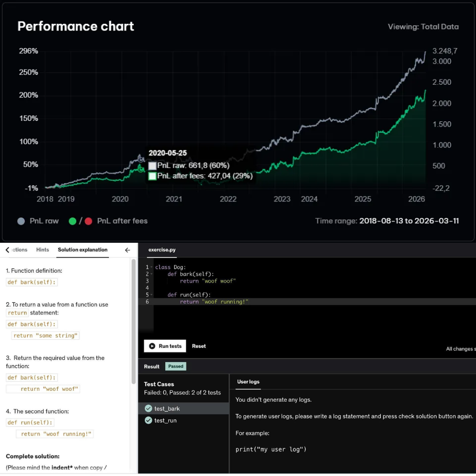Click tooltip PnL raw: 661,8 (60%) value
This screenshot has width=476, height=476.
[x=193, y=166]
